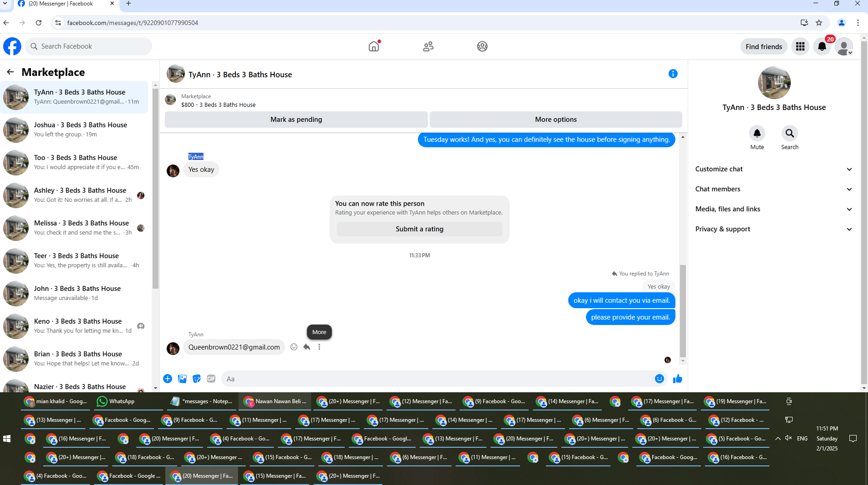Viewport: 868px width, 485px height.
Task: Open Brian 3 Beds 3 Baths chat
Action: 75,359
